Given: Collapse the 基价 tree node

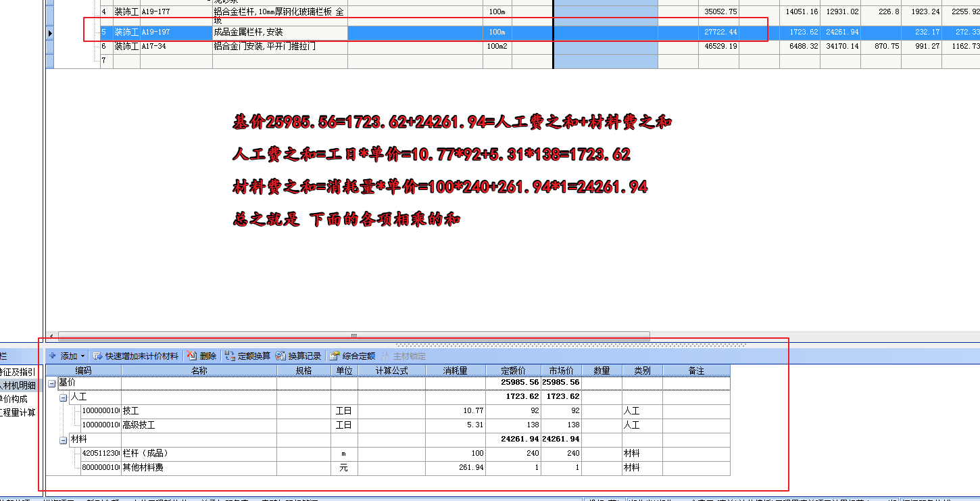Looking at the screenshot, I should point(52,383).
